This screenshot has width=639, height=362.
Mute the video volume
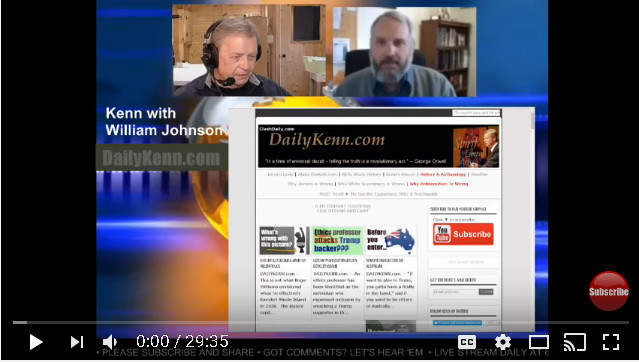tap(110, 342)
